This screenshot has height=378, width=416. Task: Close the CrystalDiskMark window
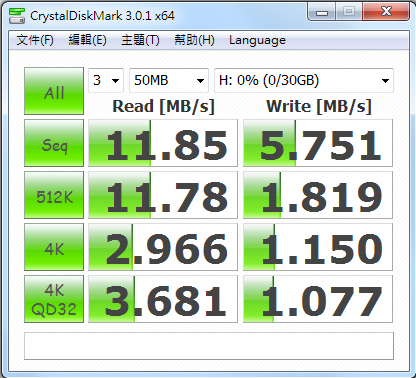click(x=386, y=12)
